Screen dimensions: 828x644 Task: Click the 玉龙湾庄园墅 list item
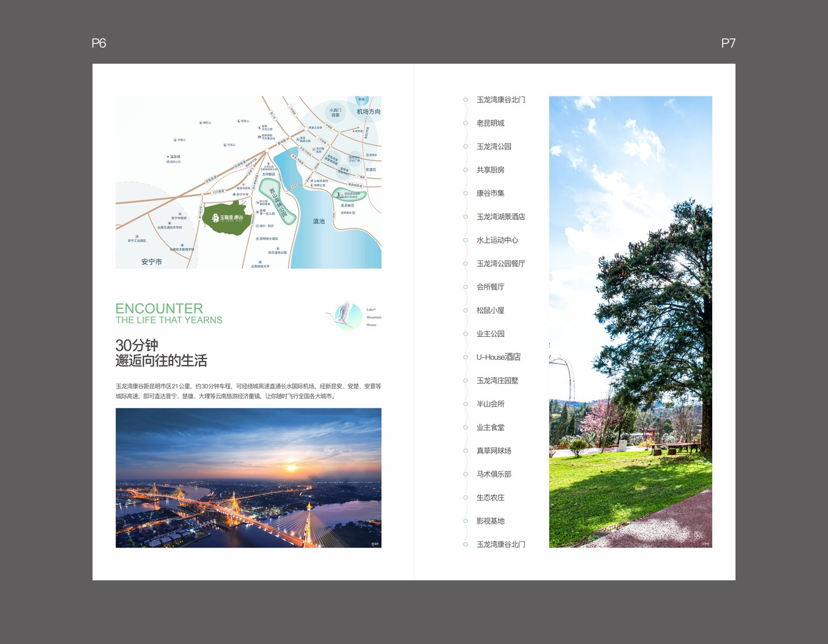click(x=498, y=381)
